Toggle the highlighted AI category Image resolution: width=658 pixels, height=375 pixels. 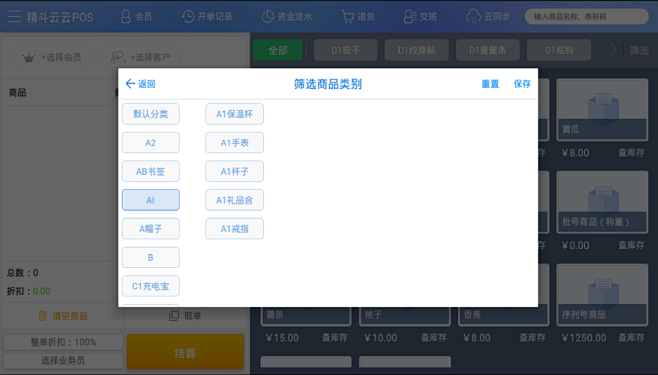pos(151,200)
